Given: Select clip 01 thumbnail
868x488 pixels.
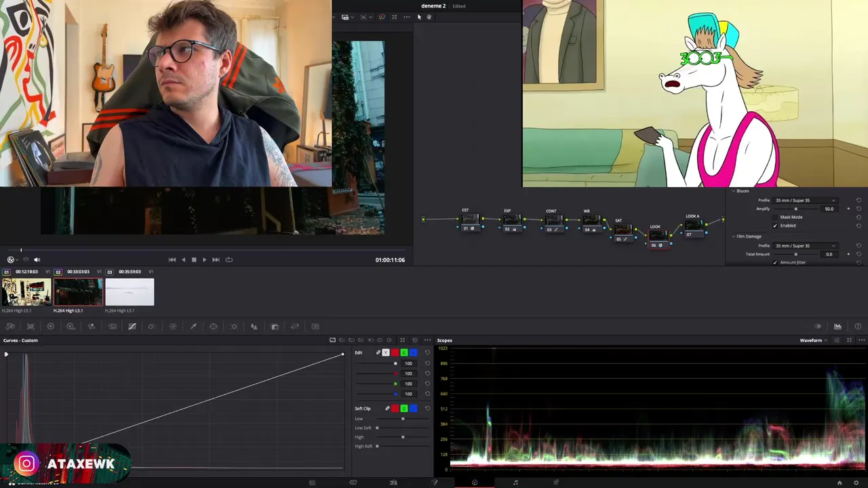Looking at the screenshot, I should [26, 292].
